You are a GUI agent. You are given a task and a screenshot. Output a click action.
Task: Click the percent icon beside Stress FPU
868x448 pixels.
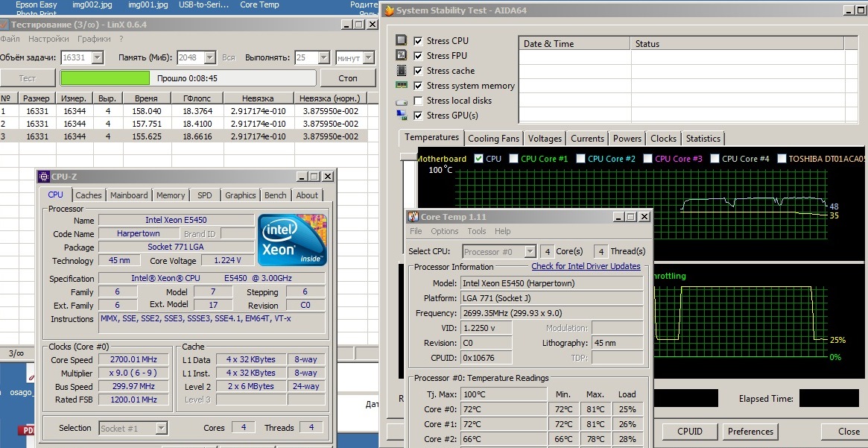point(402,55)
